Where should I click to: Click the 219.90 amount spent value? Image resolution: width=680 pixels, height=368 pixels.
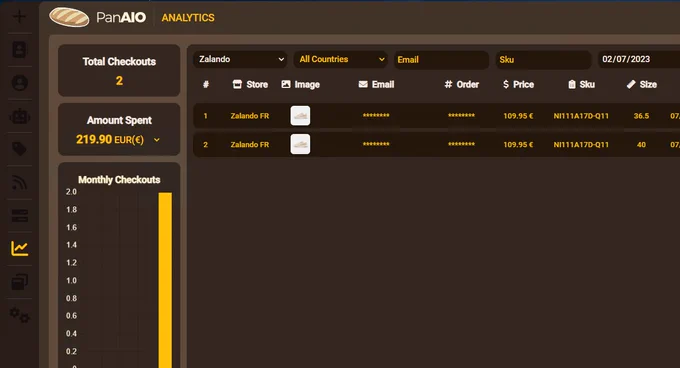click(94, 139)
